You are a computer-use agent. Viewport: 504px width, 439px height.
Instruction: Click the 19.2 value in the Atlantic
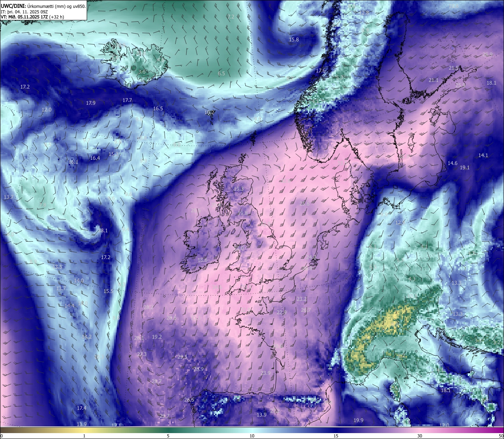[157, 337]
